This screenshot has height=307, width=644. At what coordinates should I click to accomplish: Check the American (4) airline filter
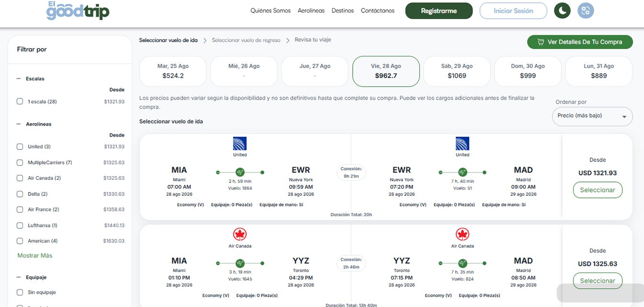click(20, 241)
